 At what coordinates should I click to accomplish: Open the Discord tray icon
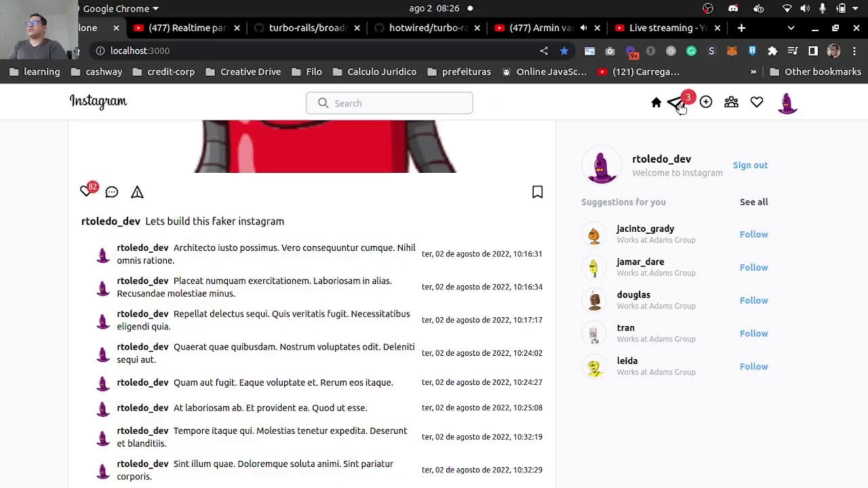tap(733, 8)
